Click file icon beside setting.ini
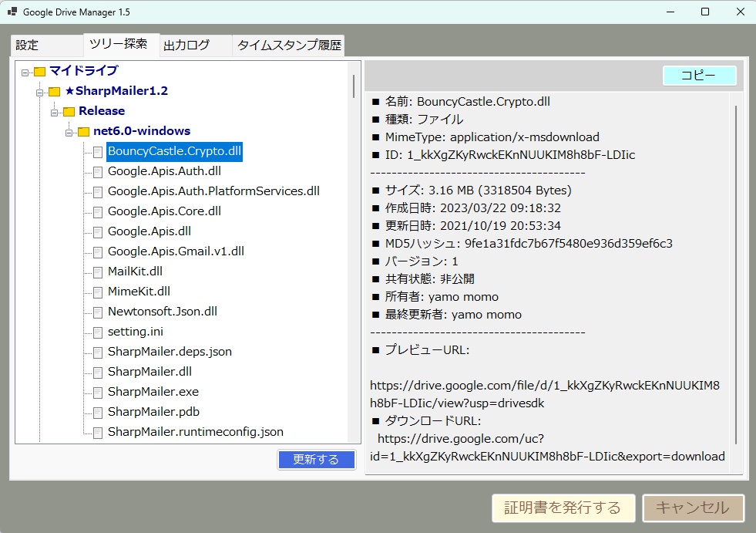This screenshot has height=533, width=756. [x=97, y=332]
